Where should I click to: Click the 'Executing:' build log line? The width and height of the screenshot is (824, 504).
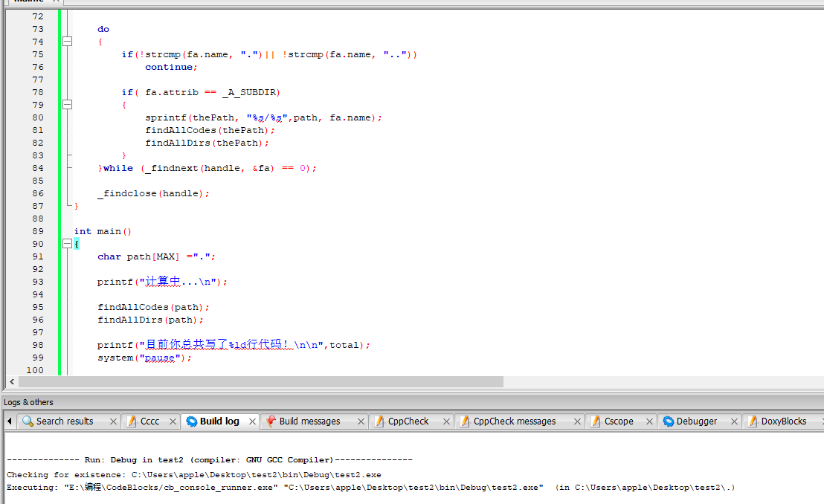tap(370, 487)
